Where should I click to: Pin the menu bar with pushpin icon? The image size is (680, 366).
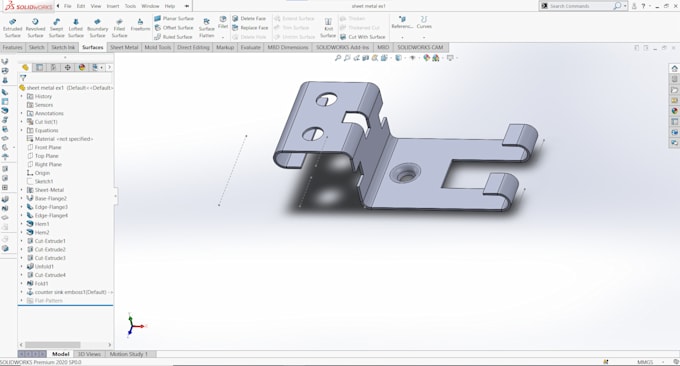[x=186, y=6]
